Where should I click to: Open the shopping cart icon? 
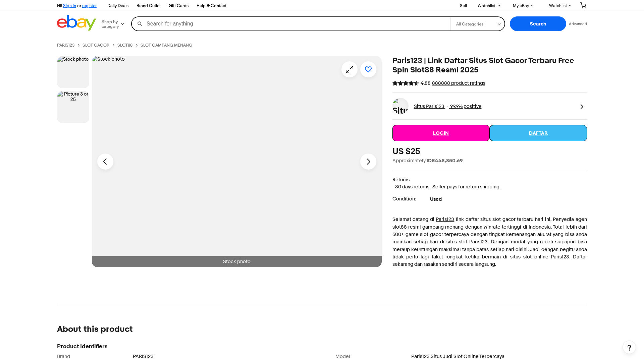pyautogui.click(x=583, y=5)
